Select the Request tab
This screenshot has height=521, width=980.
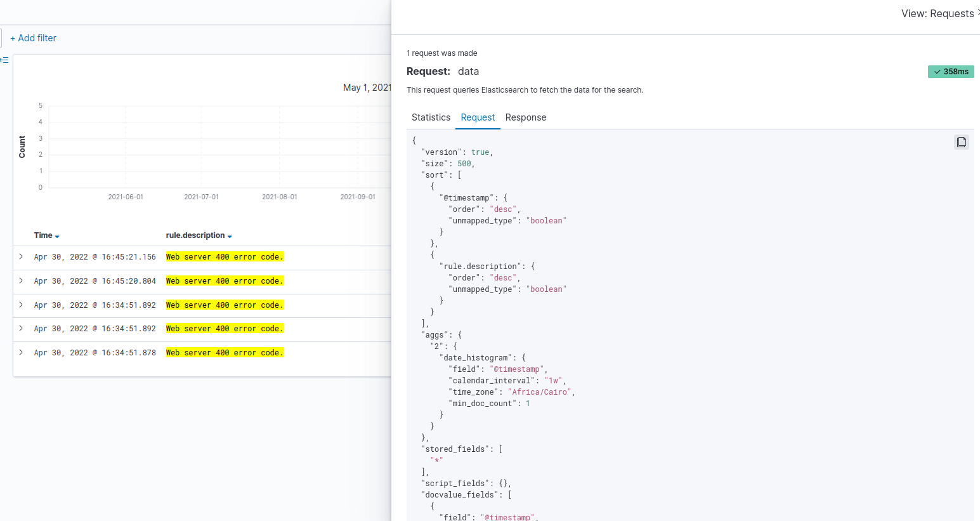click(478, 117)
